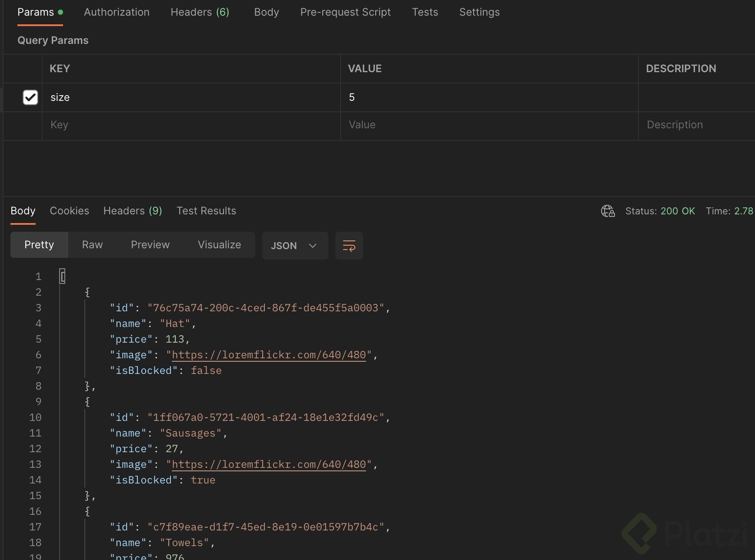Click the Description placeholder field
The width and height of the screenshot is (755, 560).
coord(697,125)
